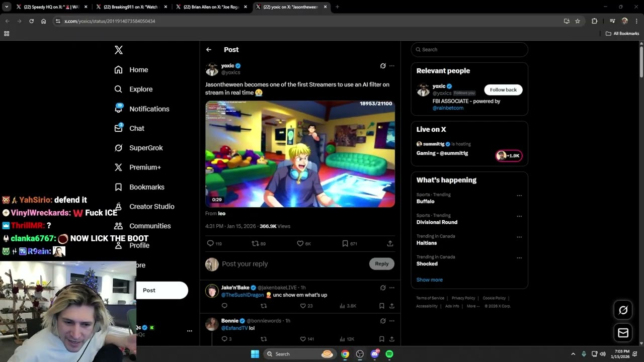Image resolution: width=644 pixels, height=362 pixels.
Task: Open the Windows Start button
Action: [x=255, y=354]
